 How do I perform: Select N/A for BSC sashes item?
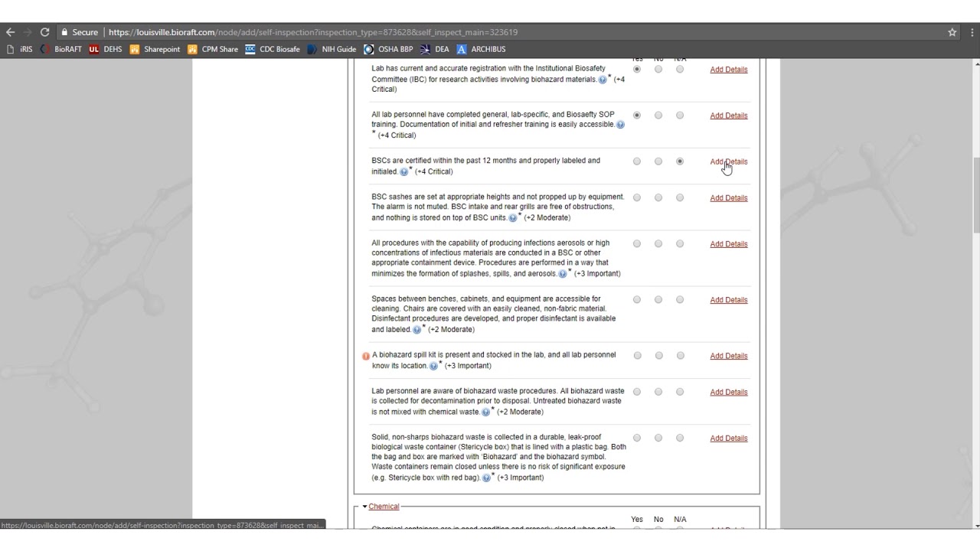tap(680, 198)
